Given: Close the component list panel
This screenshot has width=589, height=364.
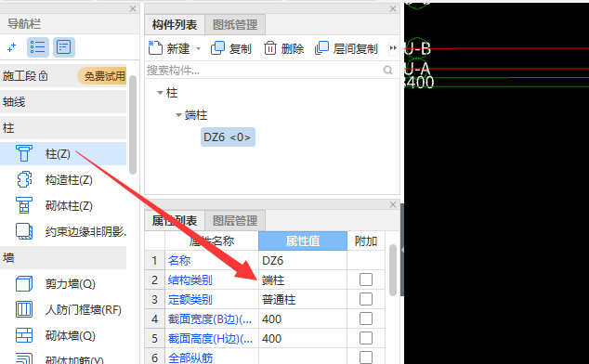Looking at the screenshot, I should [393, 8].
